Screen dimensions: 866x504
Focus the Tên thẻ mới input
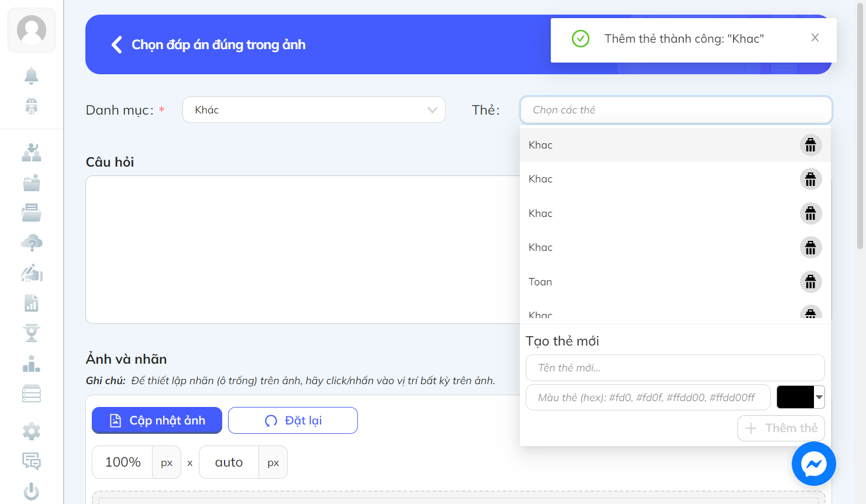click(x=675, y=368)
